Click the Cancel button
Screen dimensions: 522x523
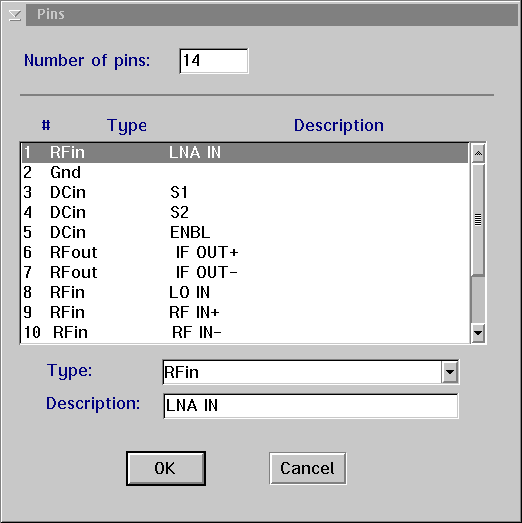(308, 468)
